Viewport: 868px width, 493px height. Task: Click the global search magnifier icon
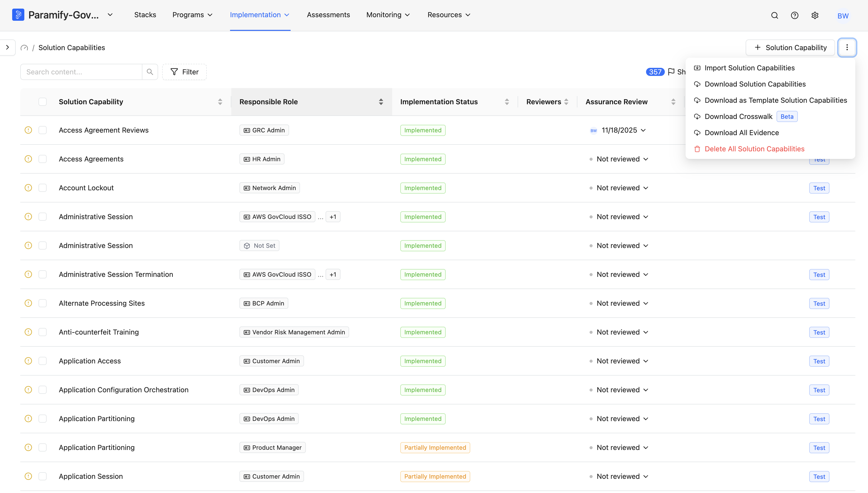point(775,15)
